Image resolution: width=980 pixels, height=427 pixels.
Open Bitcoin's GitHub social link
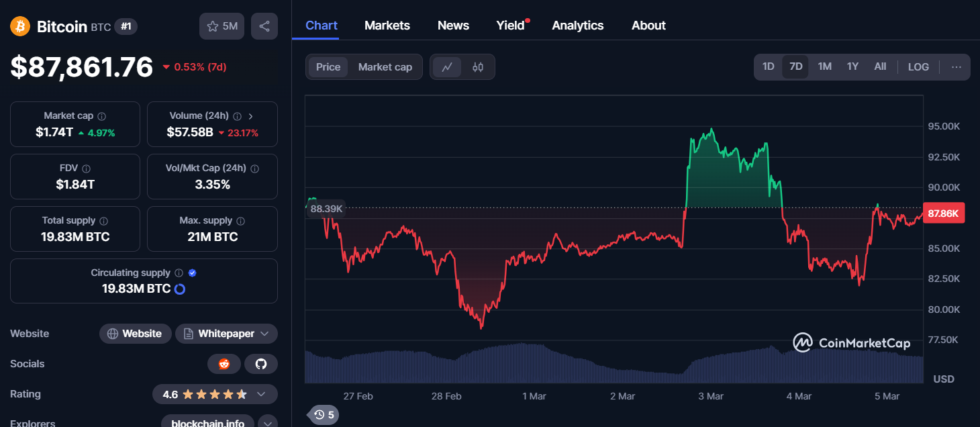point(261,364)
